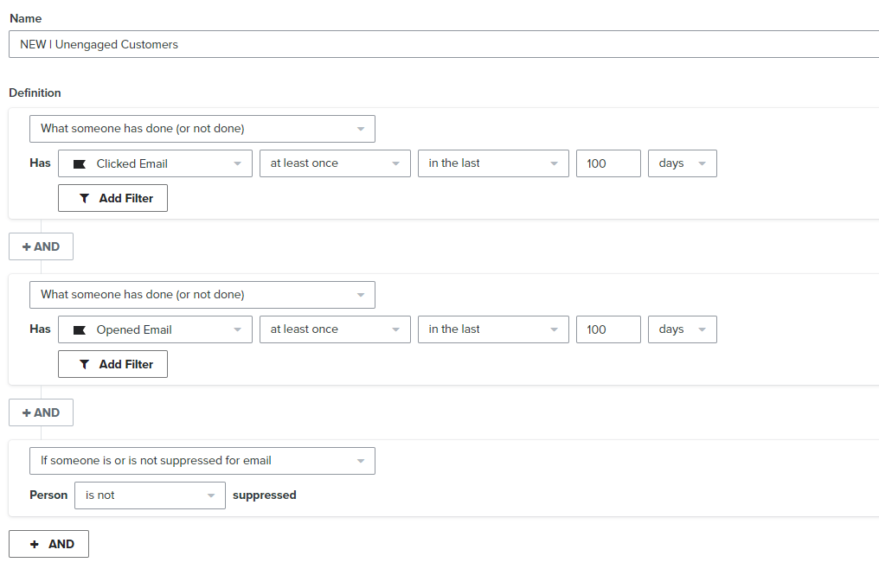
Task: Open the days unit dropdown in Clicked Email row
Action: coord(683,163)
